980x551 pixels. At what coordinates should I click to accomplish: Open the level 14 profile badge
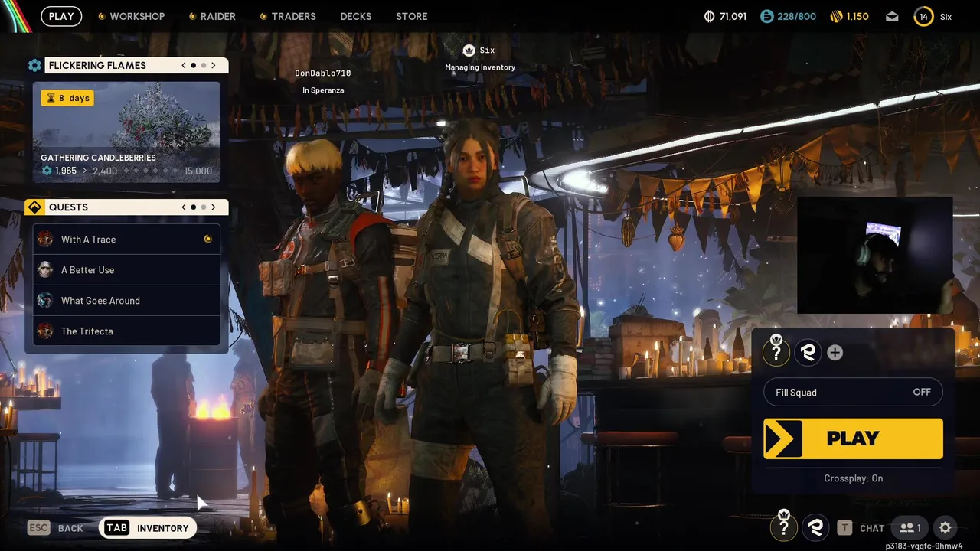click(x=924, y=16)
